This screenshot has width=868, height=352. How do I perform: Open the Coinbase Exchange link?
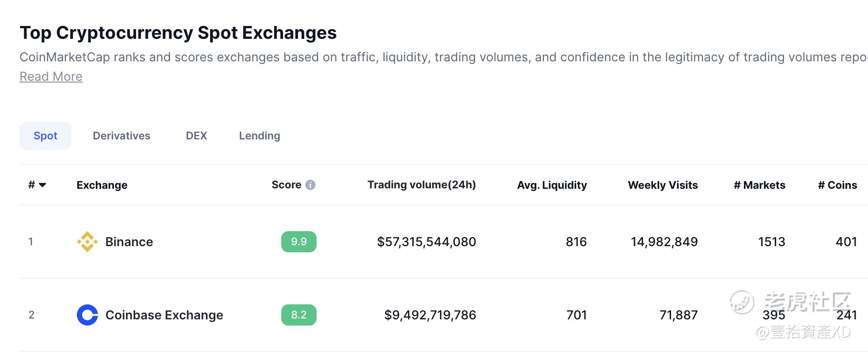pyautogui.click(x=164, y=315)
